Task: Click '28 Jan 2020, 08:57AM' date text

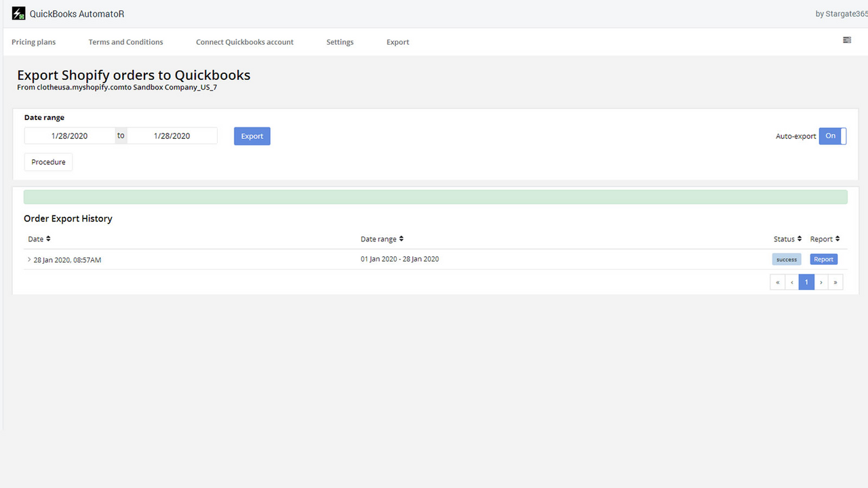Action: tap(67, 260)
